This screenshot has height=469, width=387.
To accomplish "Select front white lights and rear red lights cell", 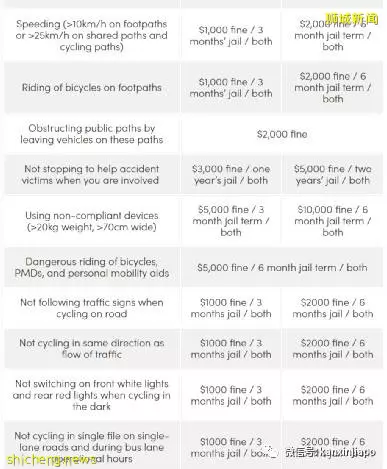I will pyautogui.click(x=92, y=395).
